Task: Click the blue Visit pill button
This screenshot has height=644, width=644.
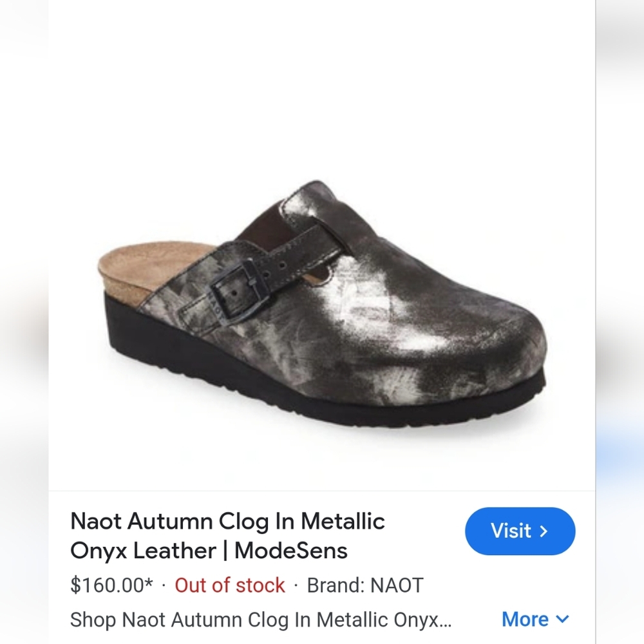Action: click(520, 531)
